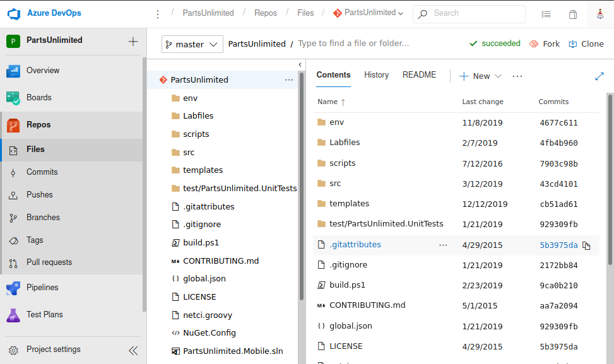Go to PartsUnlimited project in the breadcrumb
Image resolution: width=614 pixels, height=364 pixels.
pos(208,13)
